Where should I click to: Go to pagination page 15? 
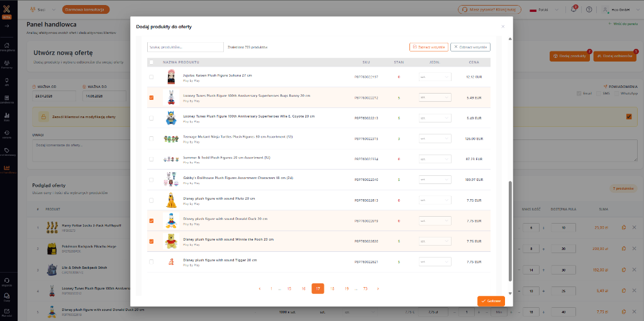289,288
